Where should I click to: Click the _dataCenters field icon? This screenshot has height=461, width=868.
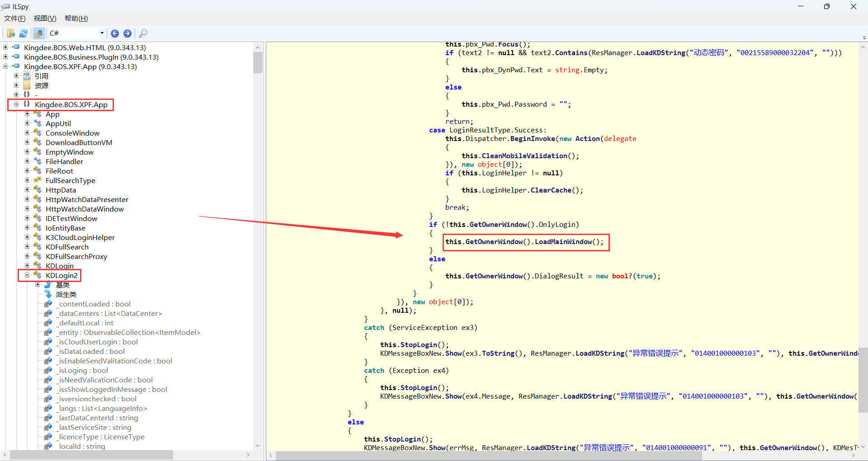[48, 313]
